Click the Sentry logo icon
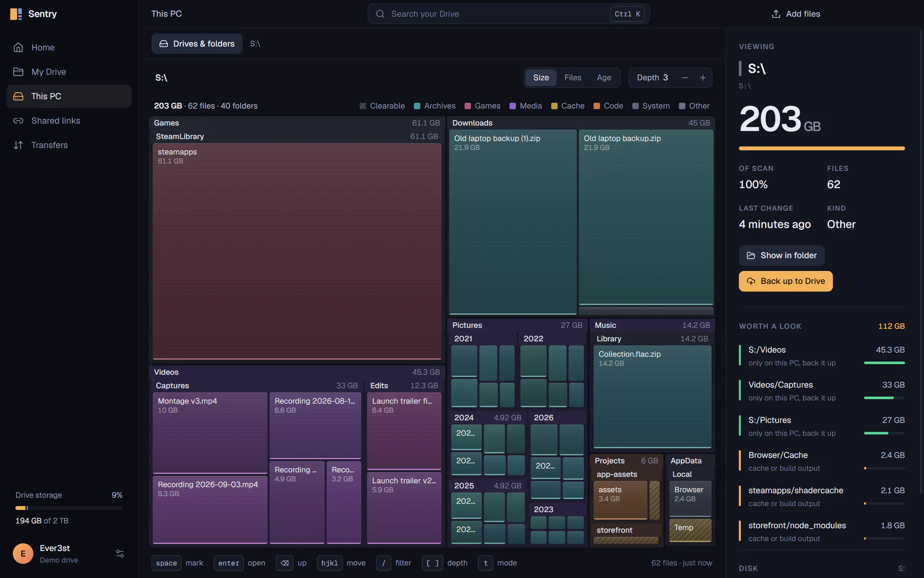The height and width of the screenshot is (578, 924). [x=16, y=14]
